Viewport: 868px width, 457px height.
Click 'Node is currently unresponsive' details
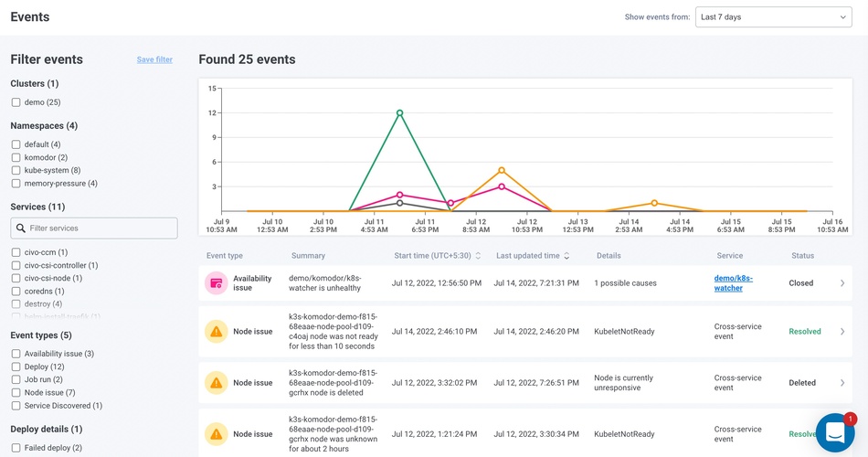[623, 383]
